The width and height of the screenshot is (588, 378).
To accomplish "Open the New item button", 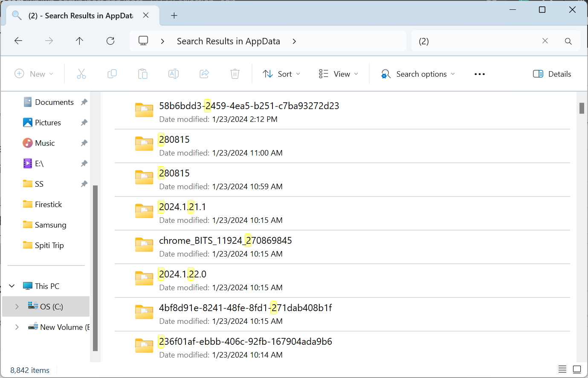I will 34,74.
